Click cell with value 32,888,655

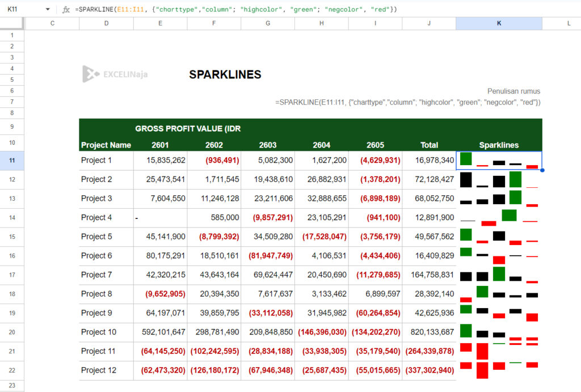(322, 199)
